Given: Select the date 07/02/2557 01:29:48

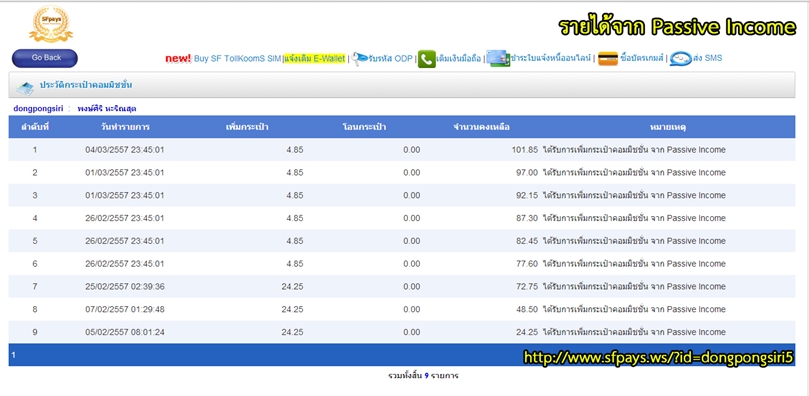Looking at the screenshot, I should pos(125,309).
